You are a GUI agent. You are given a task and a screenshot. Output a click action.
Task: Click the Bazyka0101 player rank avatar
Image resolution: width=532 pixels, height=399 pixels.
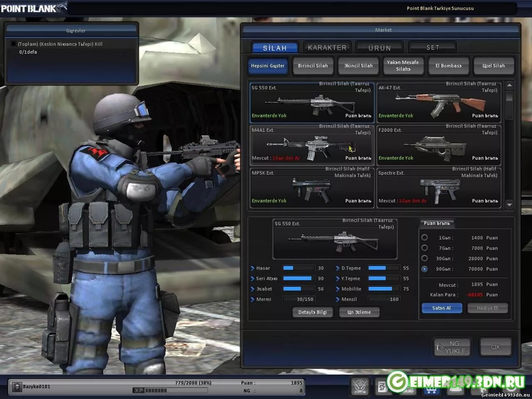(17, 387)
